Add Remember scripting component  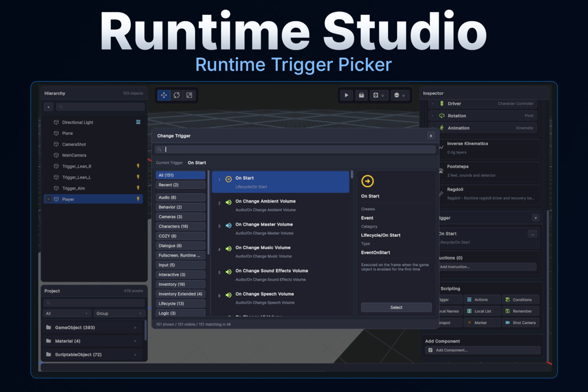521,311
